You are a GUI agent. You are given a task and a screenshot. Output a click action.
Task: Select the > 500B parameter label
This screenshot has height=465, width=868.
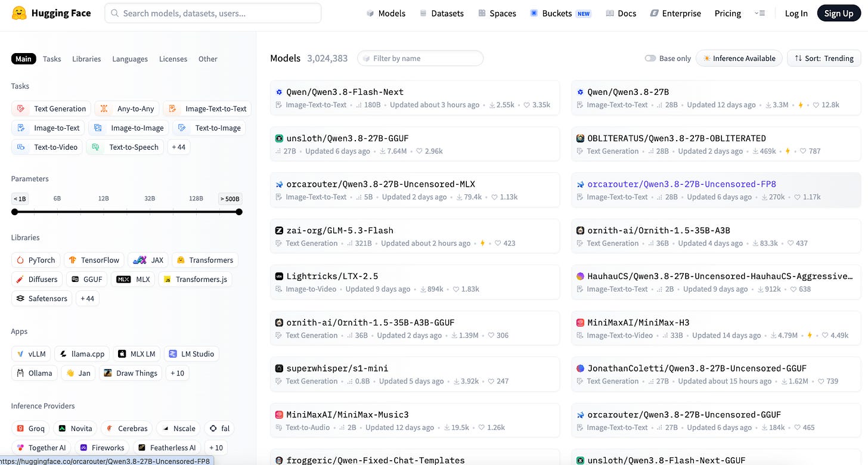[x=230, y=199]
